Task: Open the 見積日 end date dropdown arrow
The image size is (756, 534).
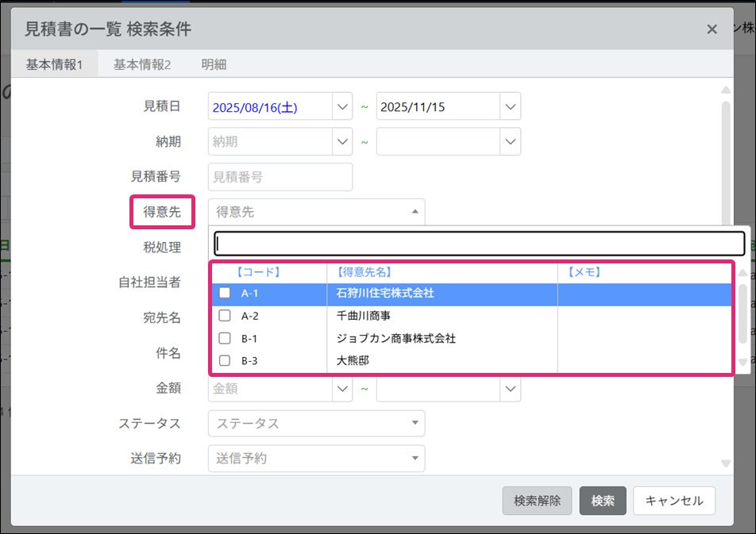Action: (510, 106)
